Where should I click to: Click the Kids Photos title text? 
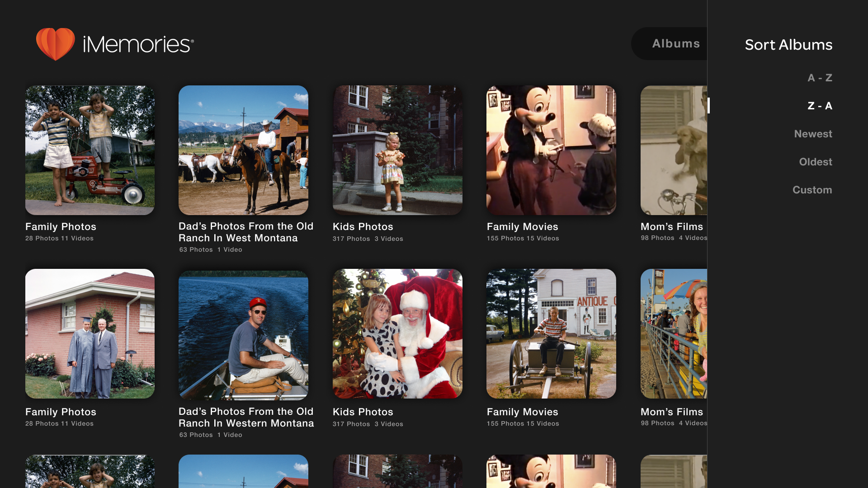click(x=363, y=226)
